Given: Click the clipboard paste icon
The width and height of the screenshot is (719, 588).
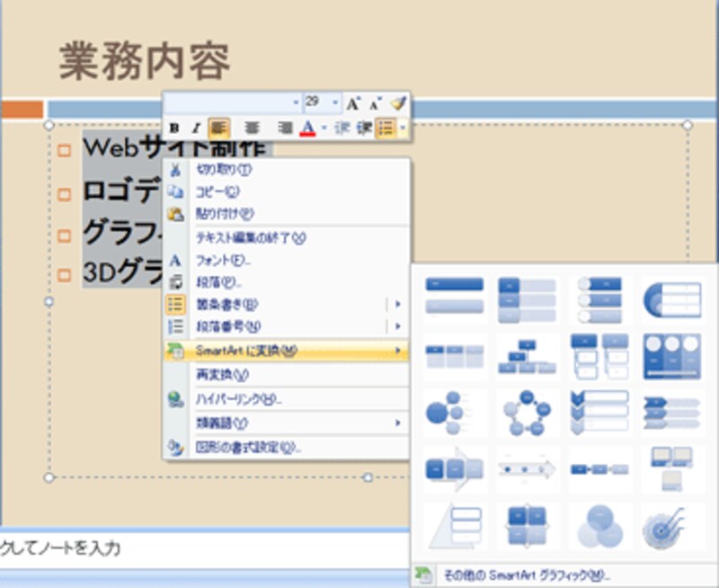Looking at the screenshot, I should [x=175, y=214].
